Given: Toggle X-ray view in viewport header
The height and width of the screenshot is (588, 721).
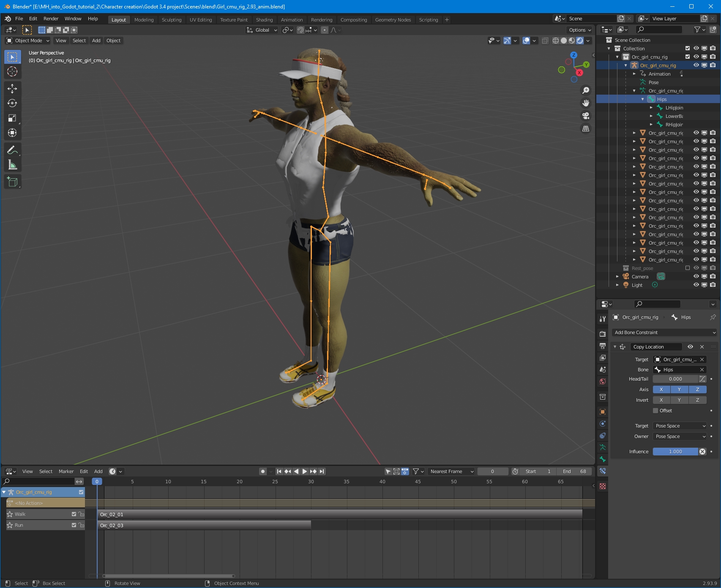Looking at the screenshot, I should point(545,41).
